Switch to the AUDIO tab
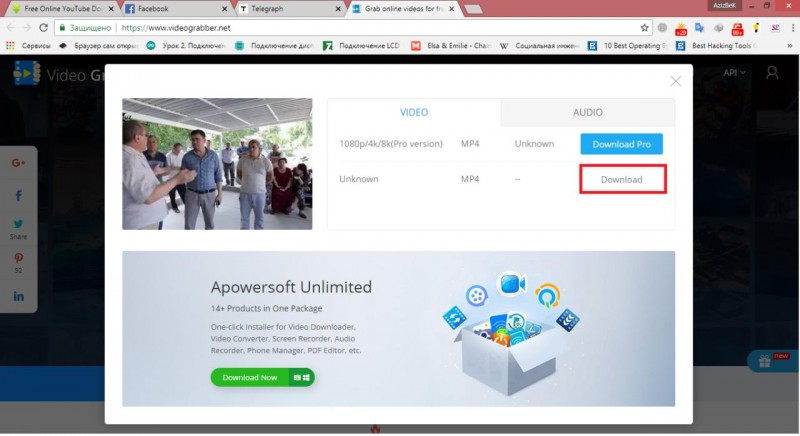Viewport: 800px width, 436px height. click(587, 112)
